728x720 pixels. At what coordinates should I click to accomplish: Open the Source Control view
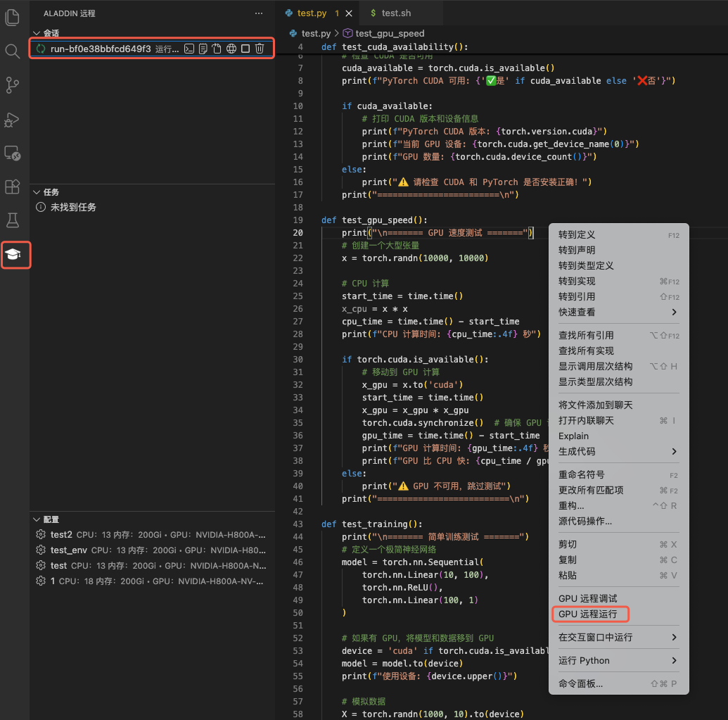pyautogui.click(x=13, y=85)
